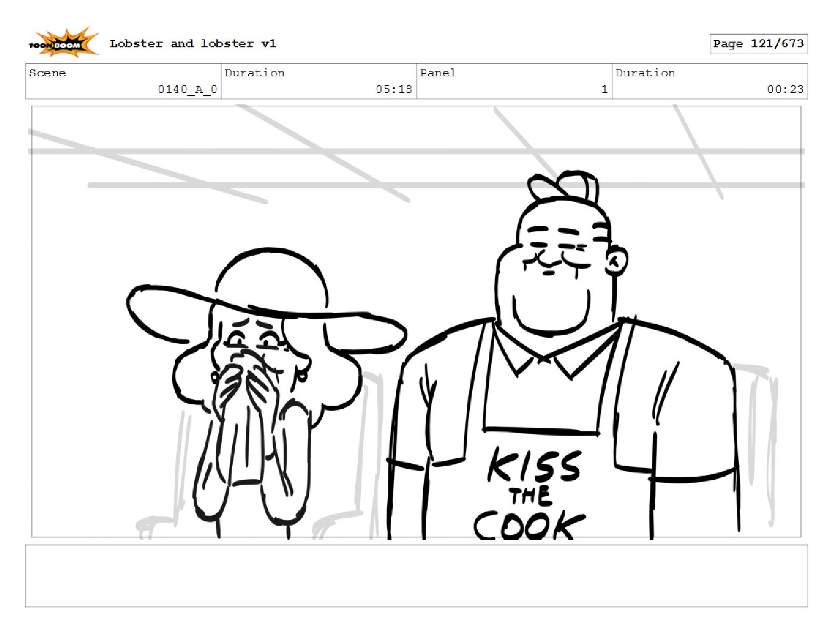Click the empty notes box below the panel
The width and height of the screenshot is (832, 644).
[416, 576]
